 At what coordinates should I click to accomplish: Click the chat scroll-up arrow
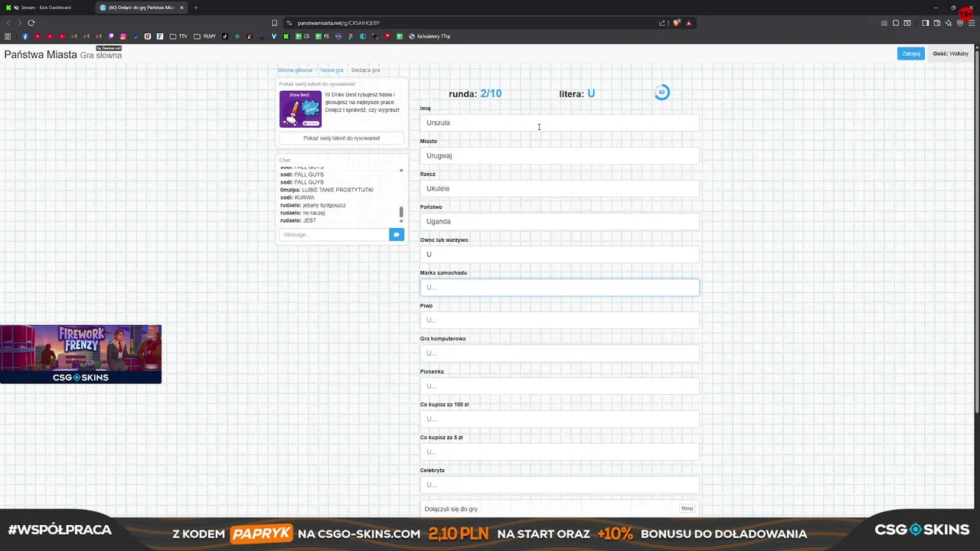tap(401, 170)
